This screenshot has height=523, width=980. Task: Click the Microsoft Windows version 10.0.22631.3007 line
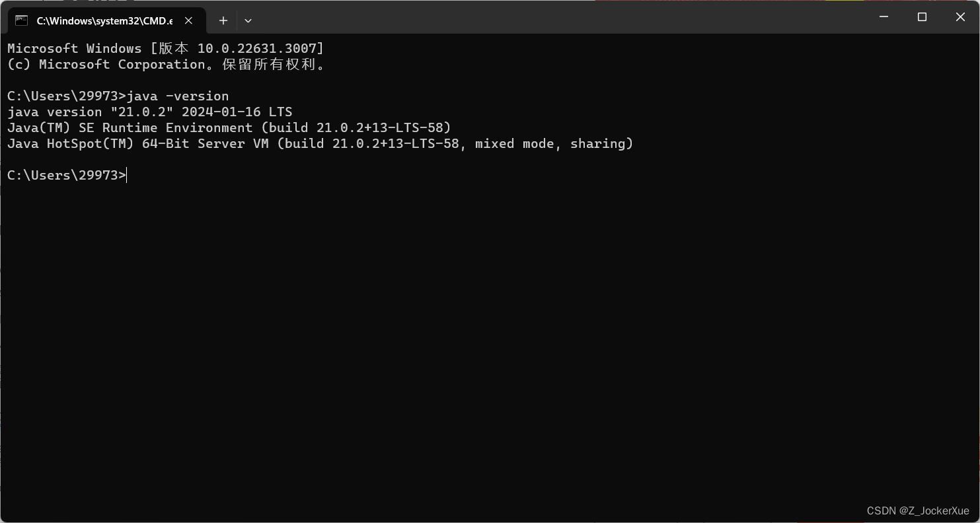tap(165, 48)
